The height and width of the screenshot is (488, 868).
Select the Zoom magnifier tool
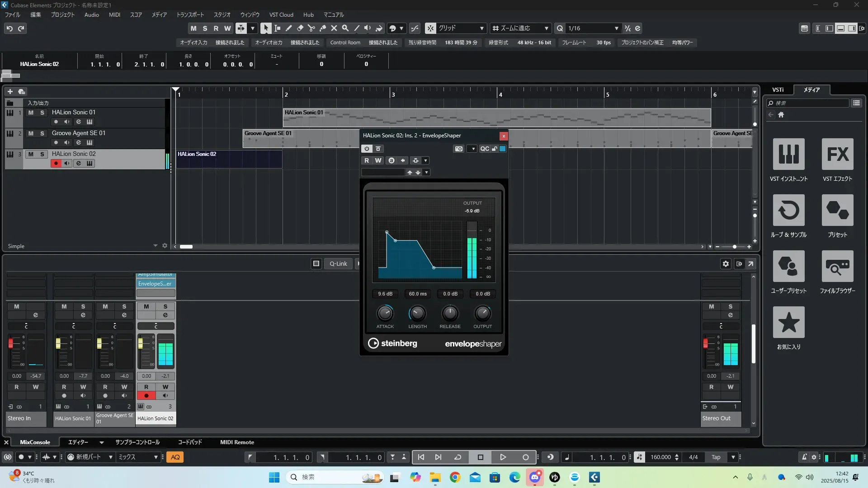click(345, 28)
